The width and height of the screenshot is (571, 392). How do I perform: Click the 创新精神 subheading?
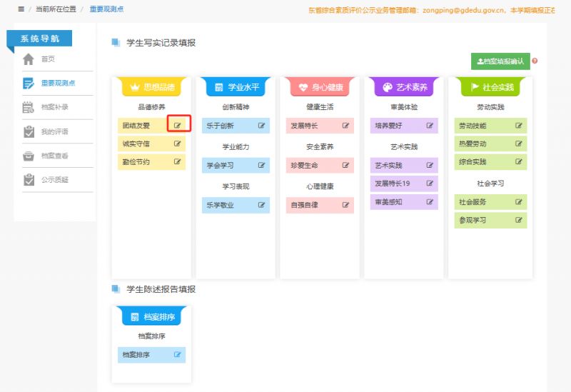click(x=236, y=107)
